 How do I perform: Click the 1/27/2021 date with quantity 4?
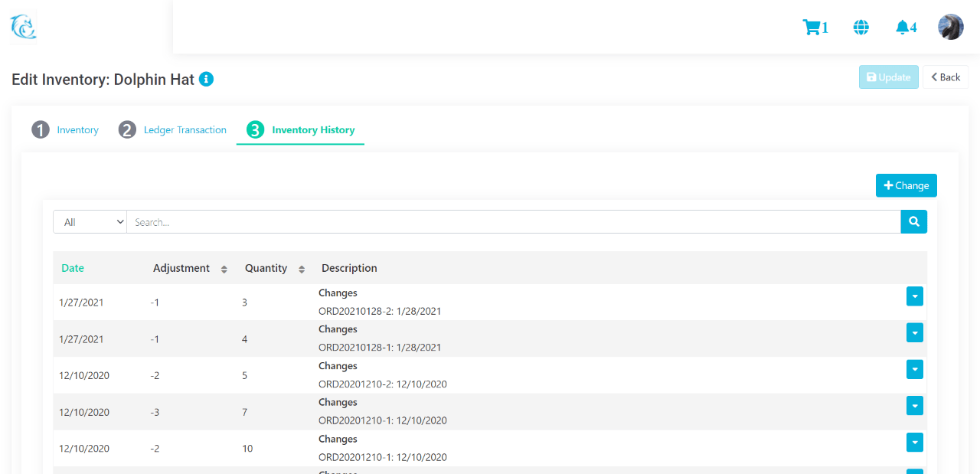[81, 339]
